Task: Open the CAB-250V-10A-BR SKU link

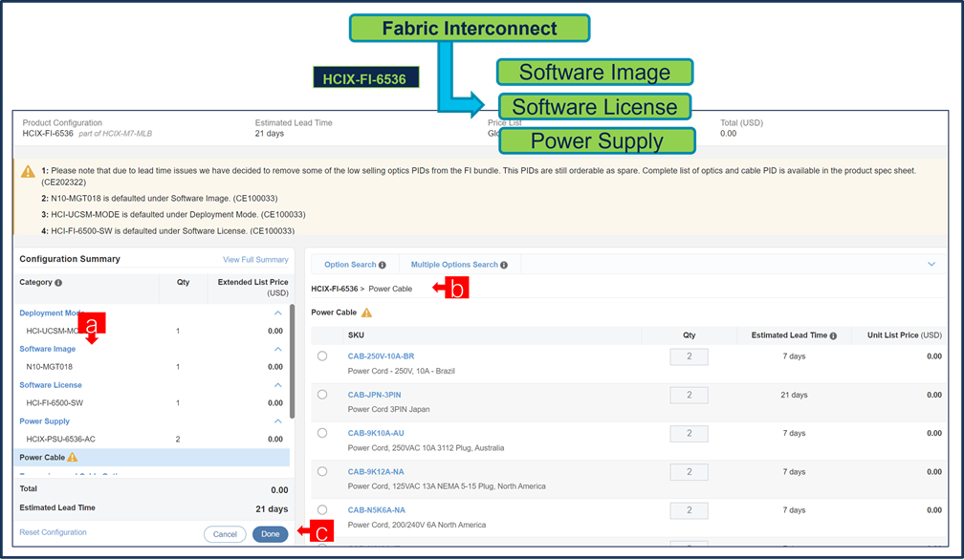Action: 382,356
